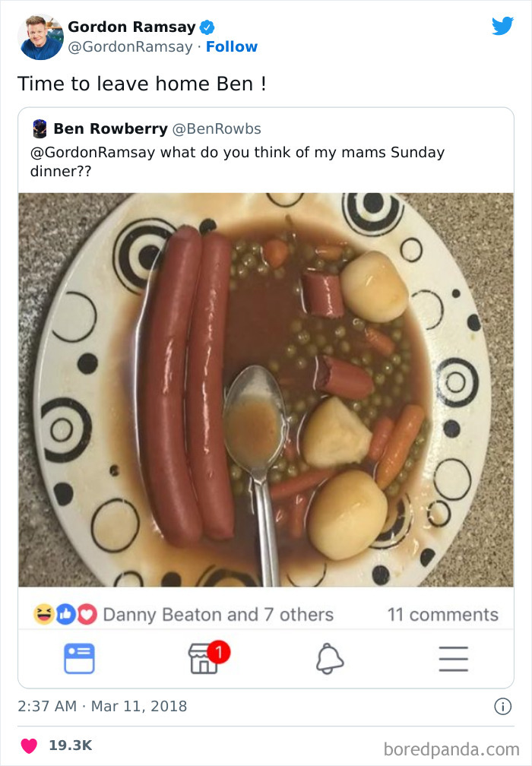
Task: Open the 11 comments link
Action: (442, 615)
